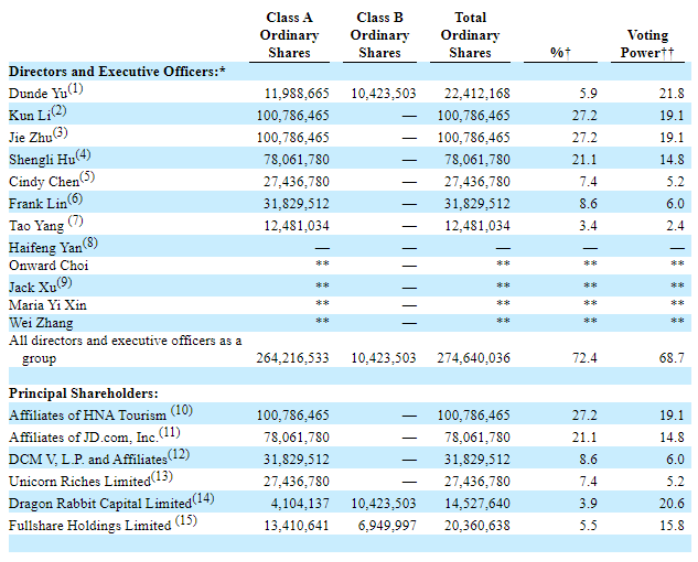Select Kun Li's Class A shares value

point(292,115)
